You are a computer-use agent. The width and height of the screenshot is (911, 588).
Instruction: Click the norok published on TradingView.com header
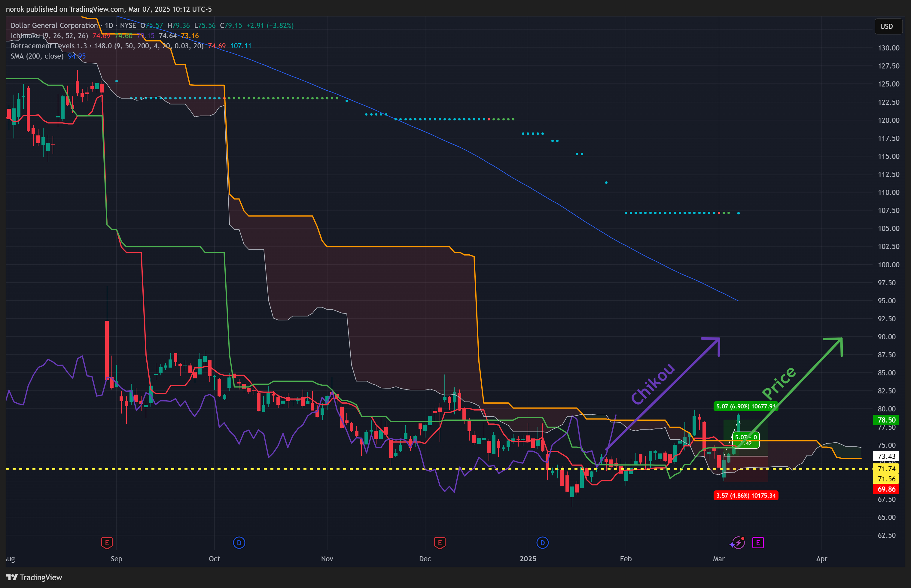click(109, 9)
